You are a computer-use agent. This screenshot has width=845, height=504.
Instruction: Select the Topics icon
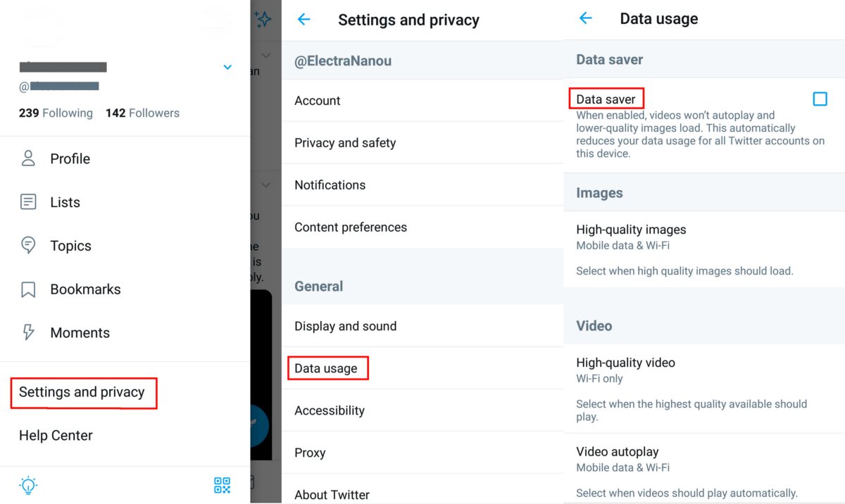(28, 245)
